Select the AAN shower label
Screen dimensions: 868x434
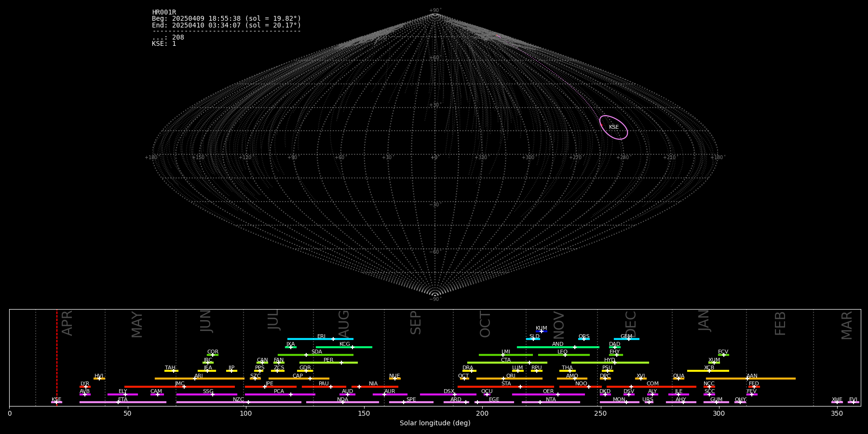tap(752, 376)
